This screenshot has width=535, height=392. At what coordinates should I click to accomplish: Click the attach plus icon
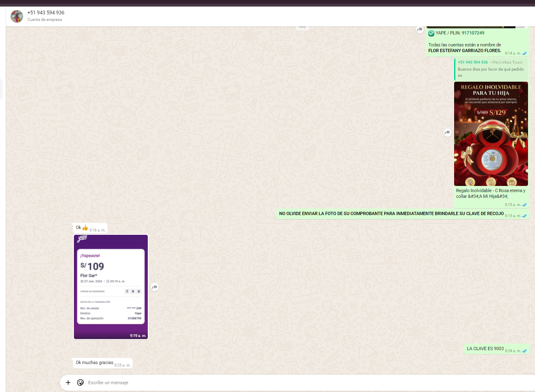(68, 383)
